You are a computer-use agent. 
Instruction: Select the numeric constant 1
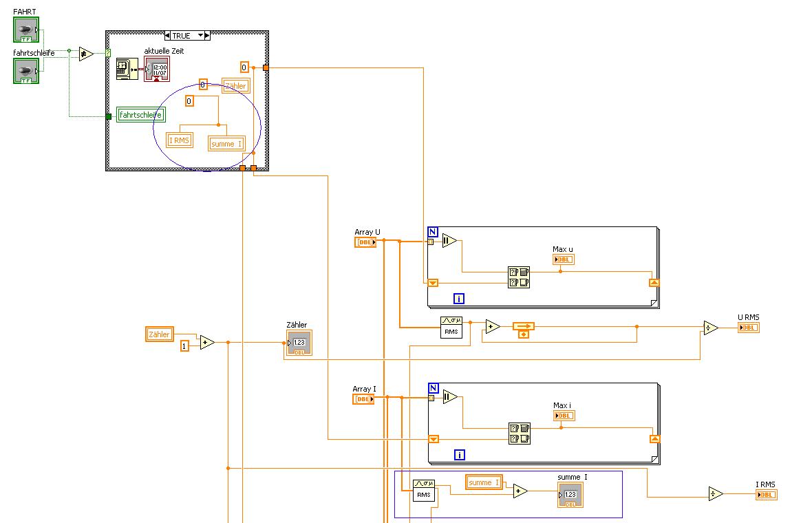(x=184, y=346)
